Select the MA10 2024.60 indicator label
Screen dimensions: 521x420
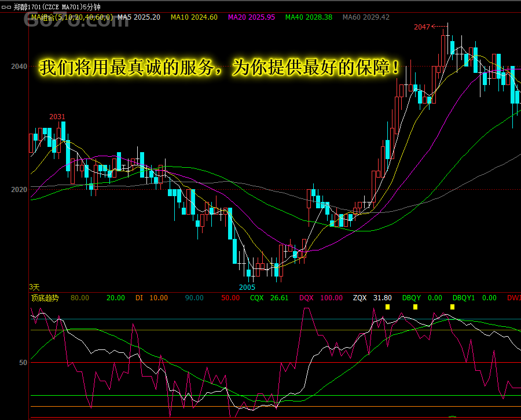(x=194, y=17)
